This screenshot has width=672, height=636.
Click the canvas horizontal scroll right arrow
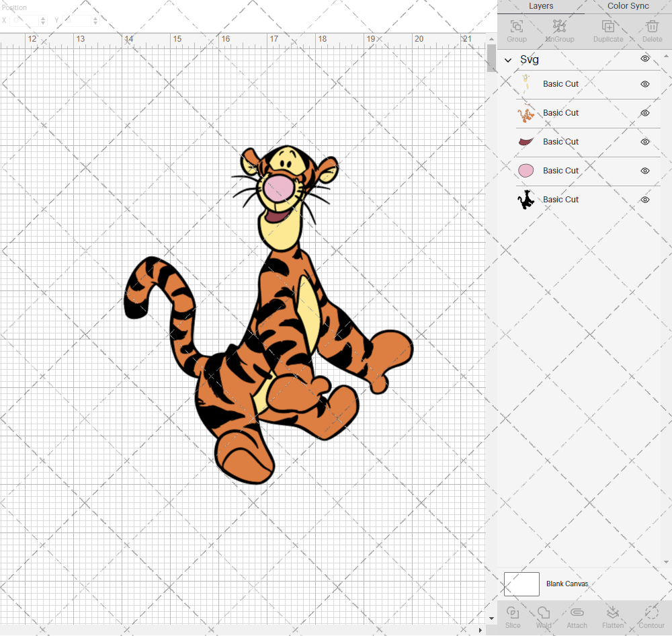480,630
